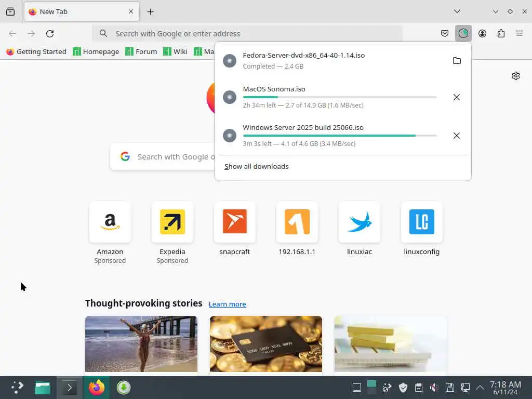The image size is (532, 399).
Task: Click the Firefox taskbar icon
Action: (96, 388)
